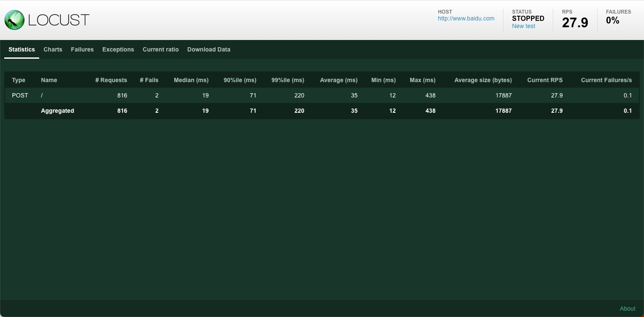Screen dimensions: 644x317
Task: Click 99%ile value 220 in POST row
Action: (x=299, y=95)
